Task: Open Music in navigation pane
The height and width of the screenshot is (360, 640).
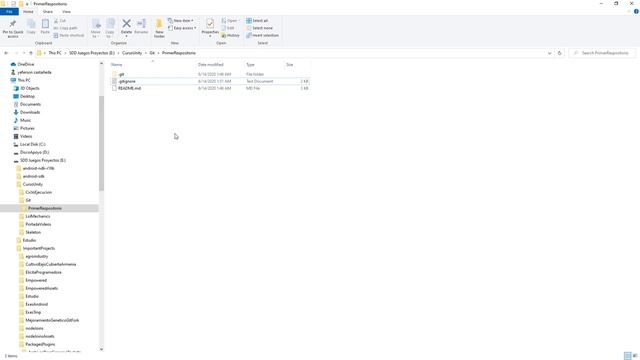Action: pos(25,120)
